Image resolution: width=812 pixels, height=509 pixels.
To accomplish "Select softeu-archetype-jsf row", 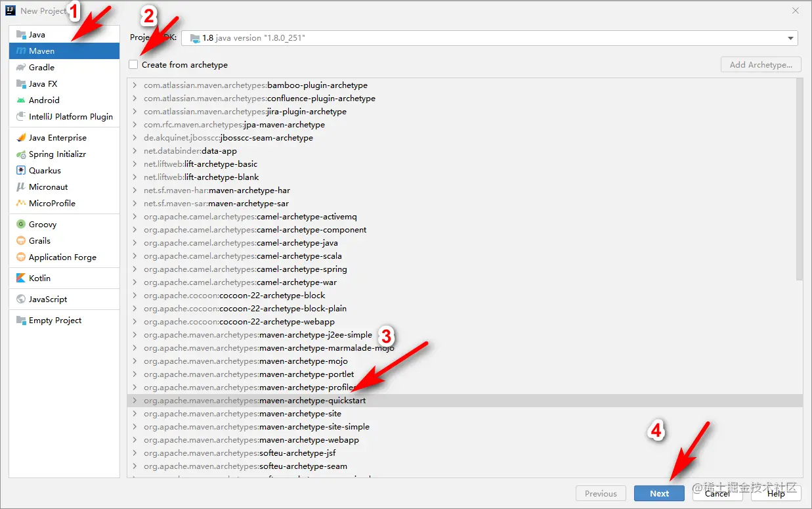I will click(461, 453).
